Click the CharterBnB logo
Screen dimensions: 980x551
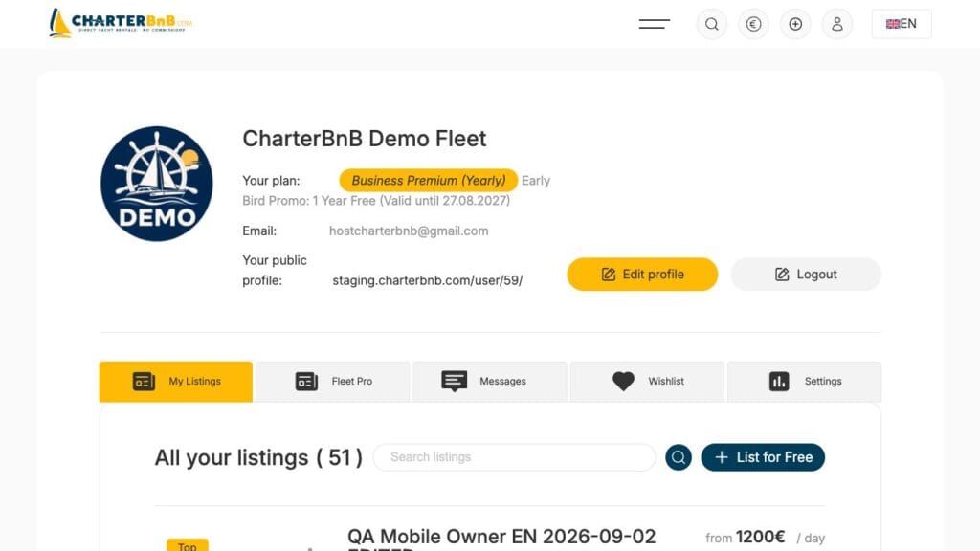point(121,23)
